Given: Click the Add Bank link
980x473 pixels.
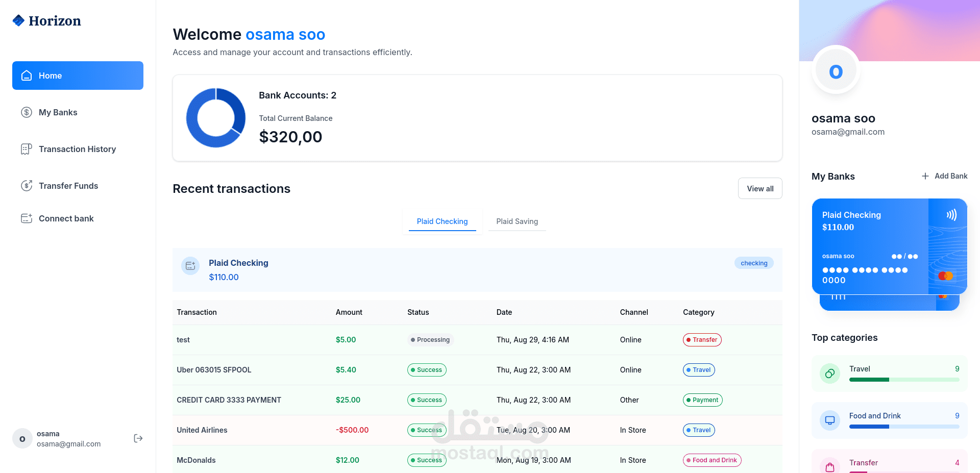Looking at the screenshot, I should (x=950, y=176).
